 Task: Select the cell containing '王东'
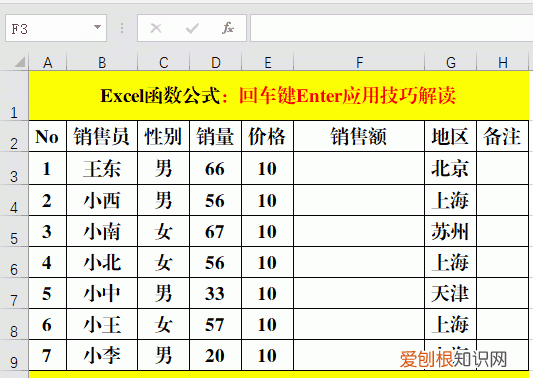tap(102, 168)
